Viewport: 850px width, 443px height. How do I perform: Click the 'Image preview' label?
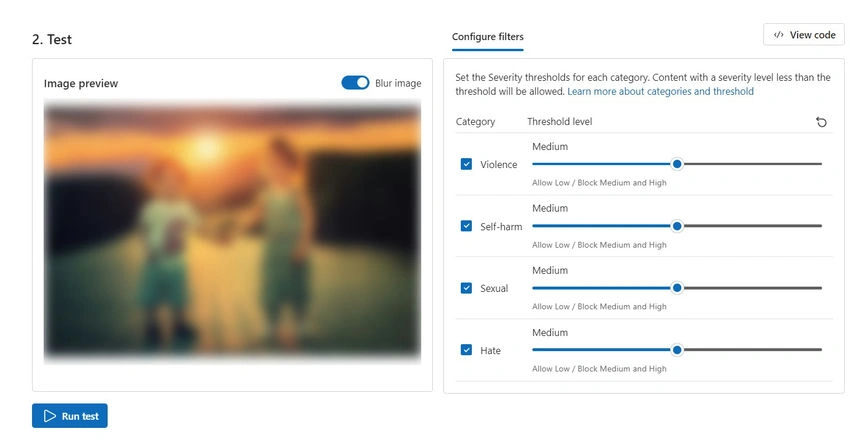coord(81,84)
